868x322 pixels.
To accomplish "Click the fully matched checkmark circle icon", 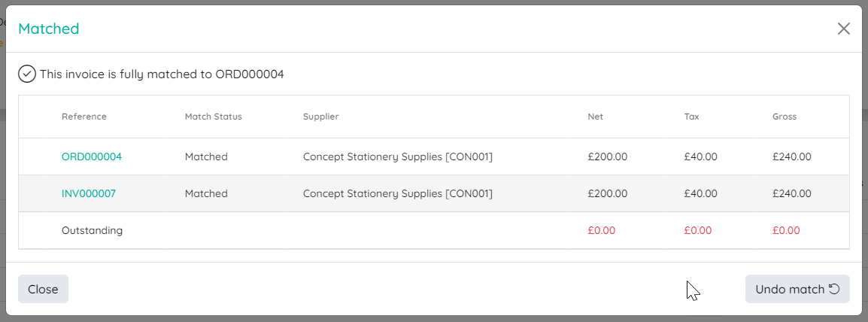I will [27, 74].
